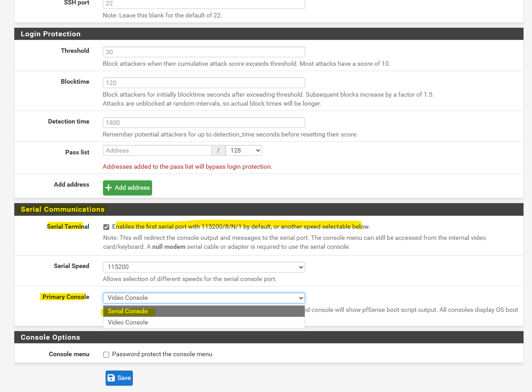Select the Detection time input field
This screenshot has height=392, width=532.
(x=204, y=123)
